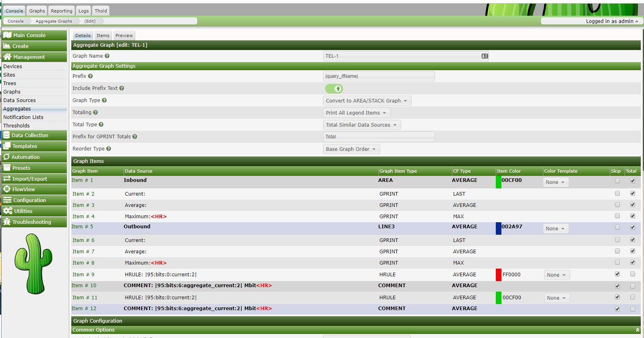Click the Prefix input field
Screen dimensions: 644x338
point(379,76)
